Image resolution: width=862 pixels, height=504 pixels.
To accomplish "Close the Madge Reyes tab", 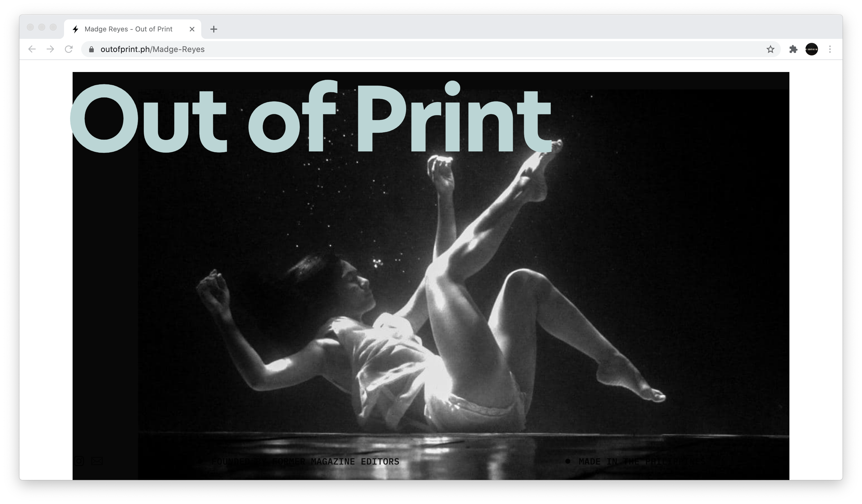I will pos(192,29).
